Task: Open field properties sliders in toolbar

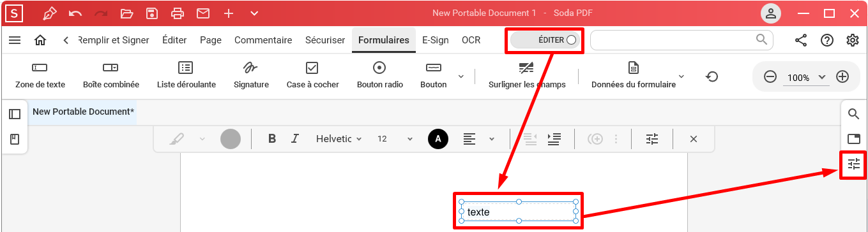Action: (x=651, y=138)
